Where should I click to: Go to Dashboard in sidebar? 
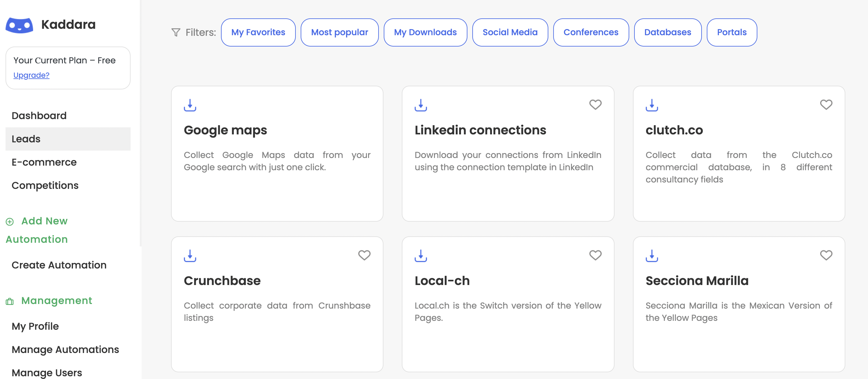pyautogui.click(x=39, y=115)
